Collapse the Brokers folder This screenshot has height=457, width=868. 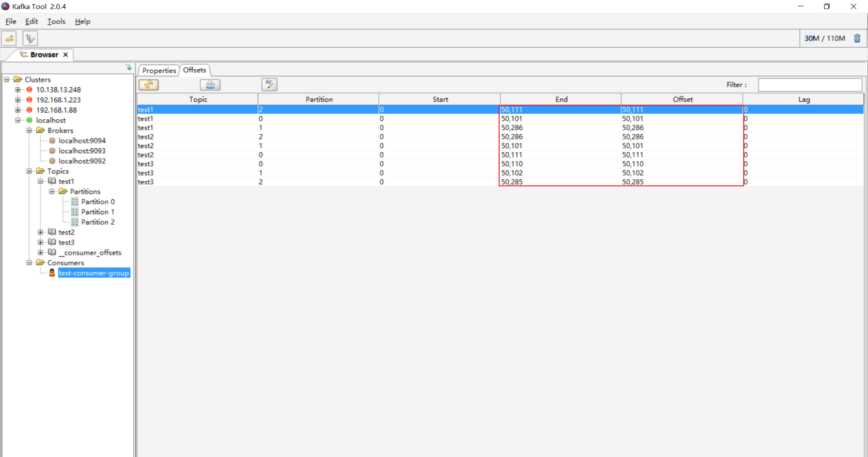(29, 130)
